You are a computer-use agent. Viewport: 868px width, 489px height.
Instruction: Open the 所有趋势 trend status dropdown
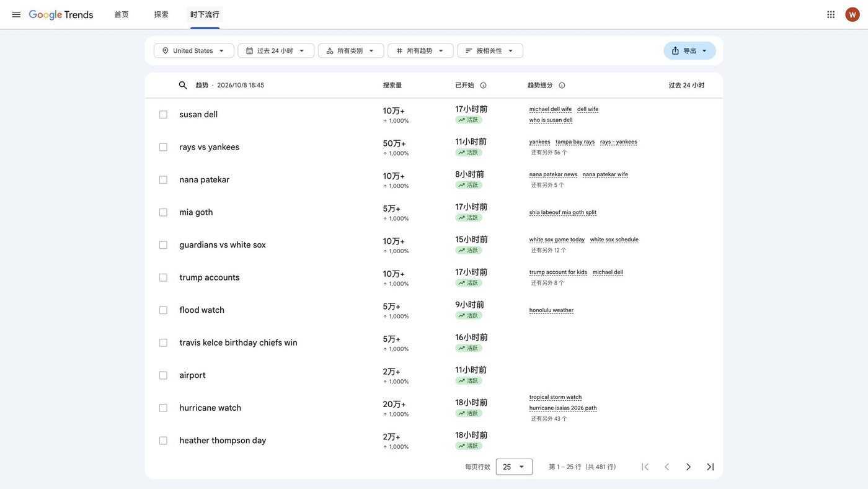click(420, 51)
